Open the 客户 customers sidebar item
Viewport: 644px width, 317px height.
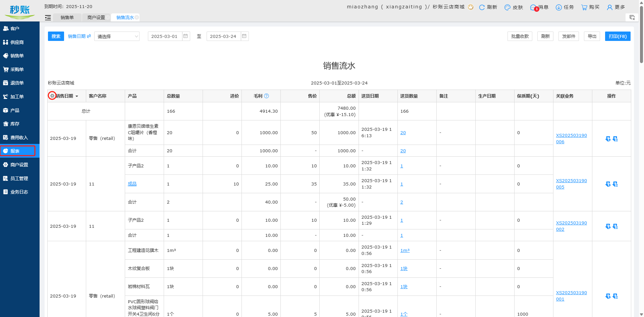[19, 29]
